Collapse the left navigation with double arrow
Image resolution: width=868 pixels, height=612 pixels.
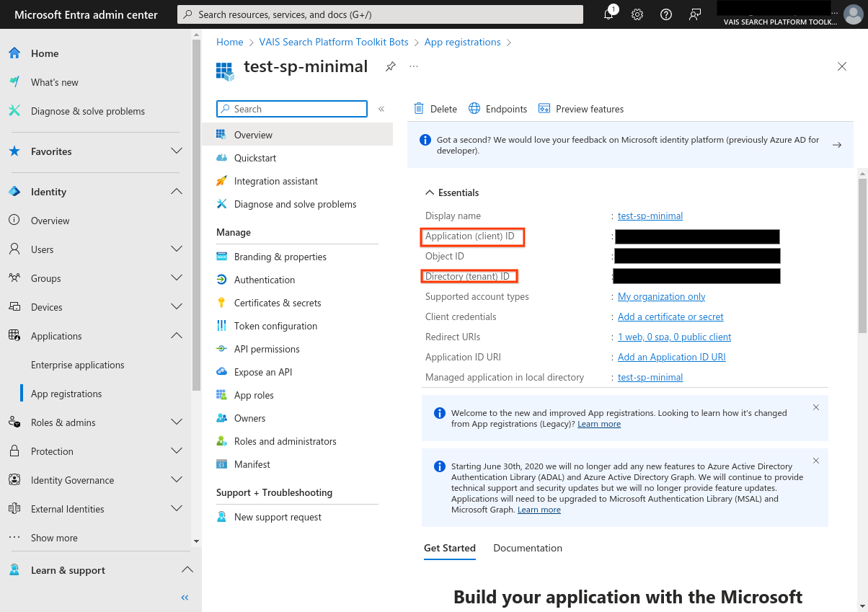click(185, 598)
